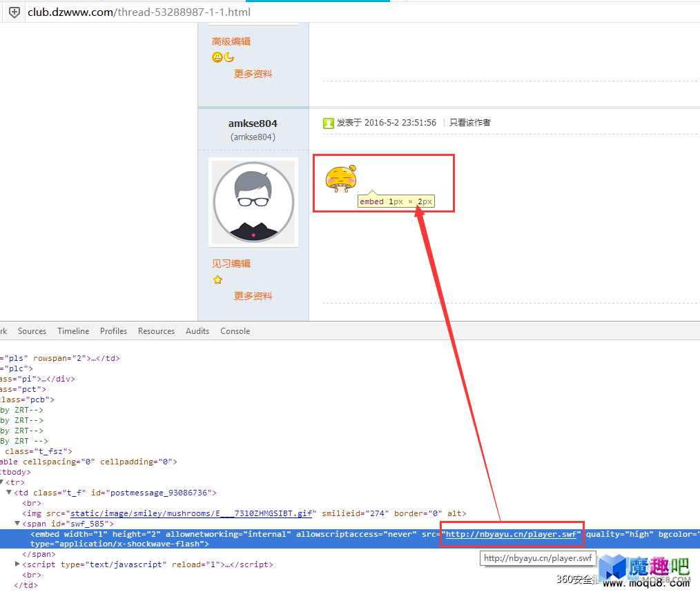Click the gold star badge icon
Viewport: 700px width, 592px height.
[217, 279]
